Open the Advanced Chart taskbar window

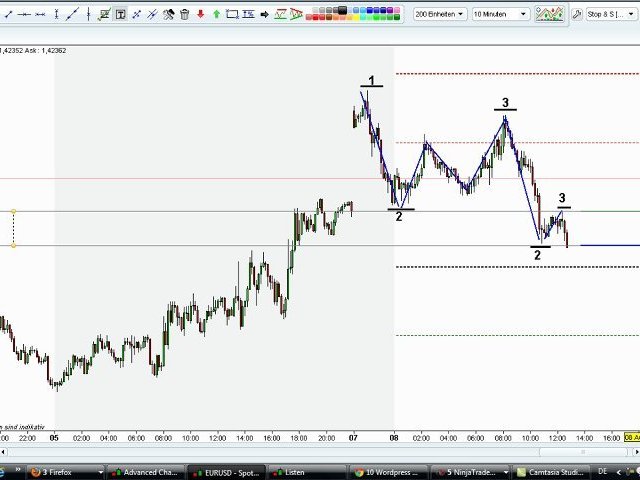[x=147, y=471]
